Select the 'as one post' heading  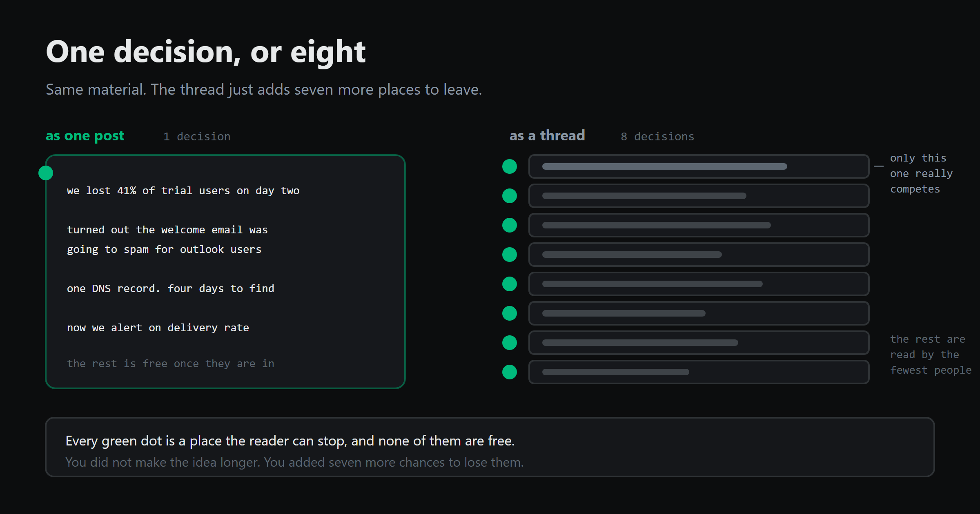click(x=85, y=136)
